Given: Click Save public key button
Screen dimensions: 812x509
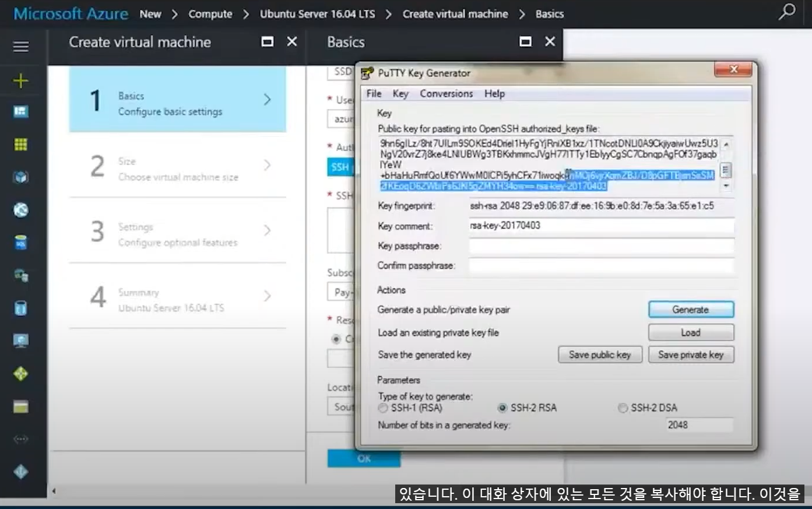Looking at the screenshot, I should [600, 354].
